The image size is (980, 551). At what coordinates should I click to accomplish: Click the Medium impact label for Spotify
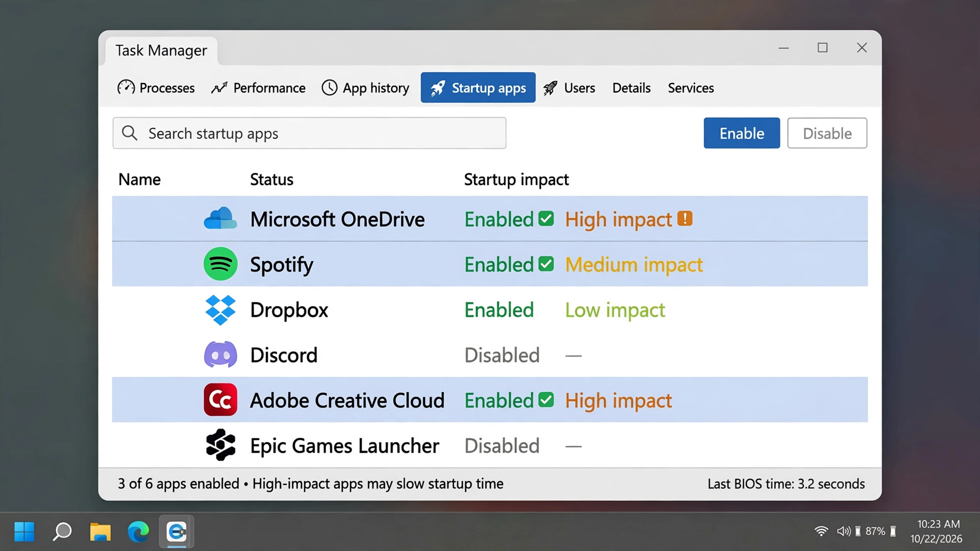tap(634, 264)
